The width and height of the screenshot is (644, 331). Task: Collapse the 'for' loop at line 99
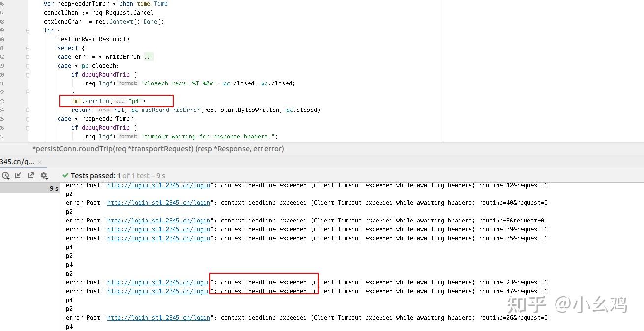click(x=28, y=31)
